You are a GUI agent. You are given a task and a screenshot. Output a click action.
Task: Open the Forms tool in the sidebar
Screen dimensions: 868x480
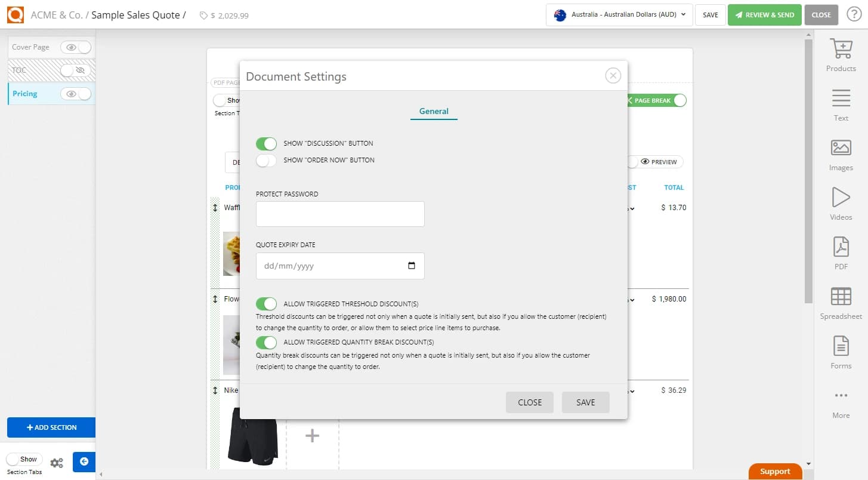tap(841, 351)
